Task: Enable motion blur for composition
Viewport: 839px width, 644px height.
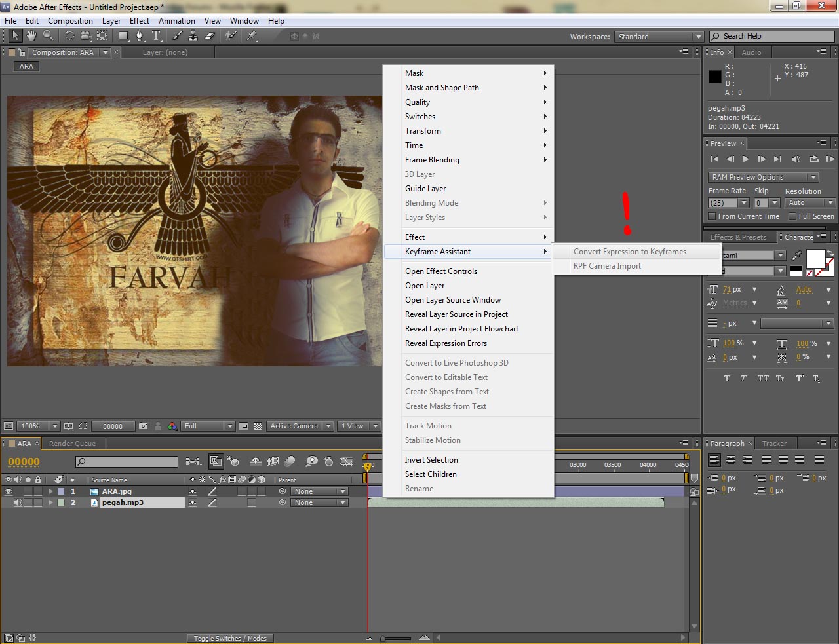Action: (x=290, y=461)
